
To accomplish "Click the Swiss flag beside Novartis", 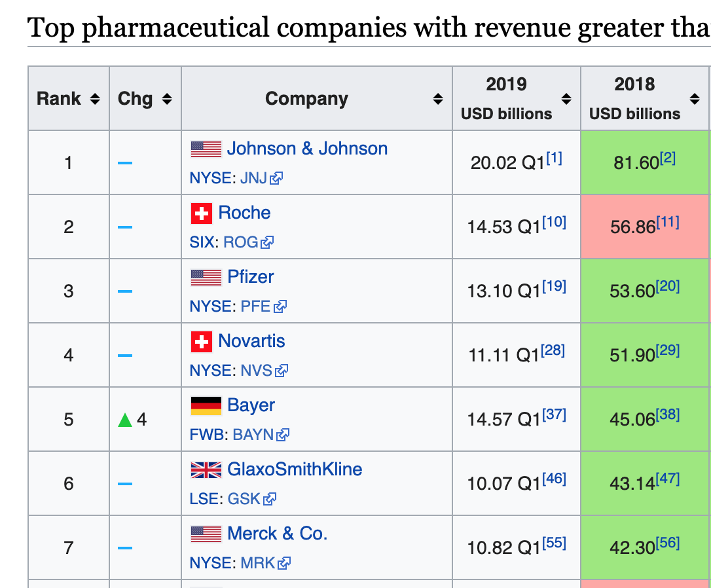I will 201,342.
